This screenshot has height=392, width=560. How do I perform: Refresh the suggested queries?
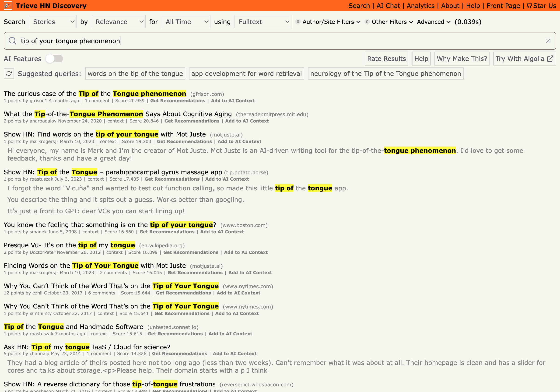point(9,73)
